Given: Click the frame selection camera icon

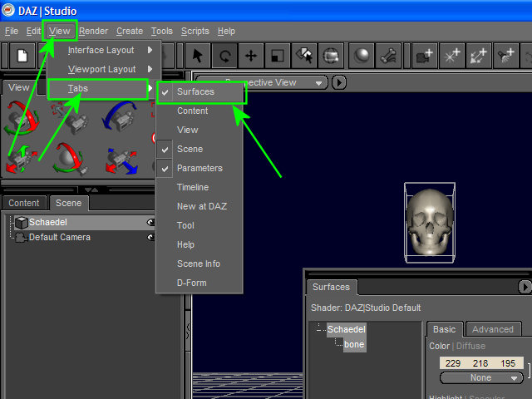Looking at the screenshot, I should [70, 118].
